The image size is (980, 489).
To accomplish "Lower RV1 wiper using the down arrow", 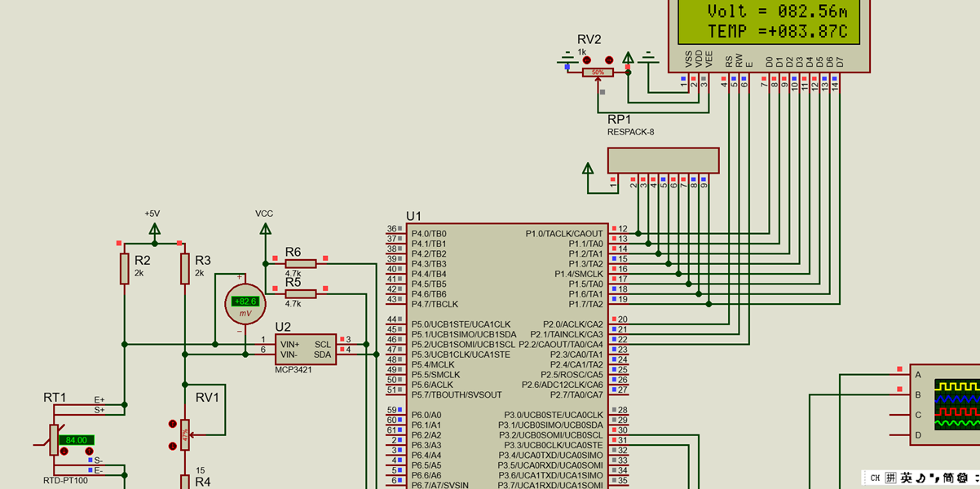I will tap(173, 446).
